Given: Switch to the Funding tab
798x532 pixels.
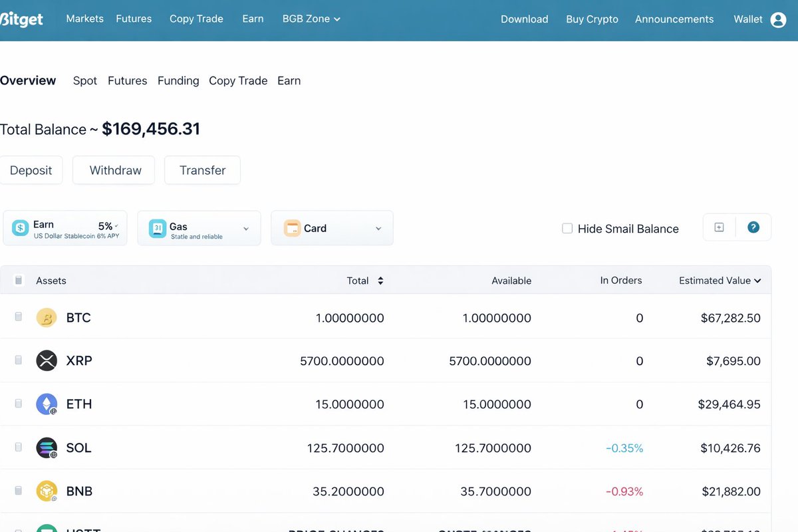Looking at the screenshot, I should click(x=178, y=81).
